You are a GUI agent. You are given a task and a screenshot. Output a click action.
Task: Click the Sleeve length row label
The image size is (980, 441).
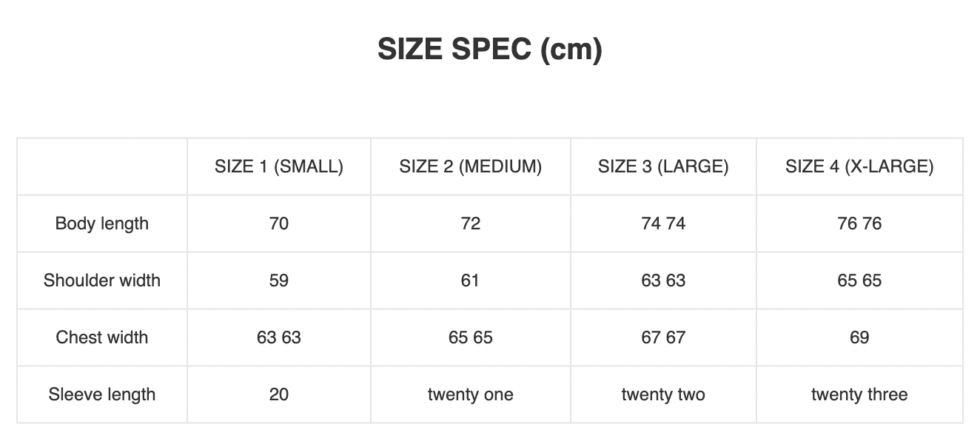[102, 394]
